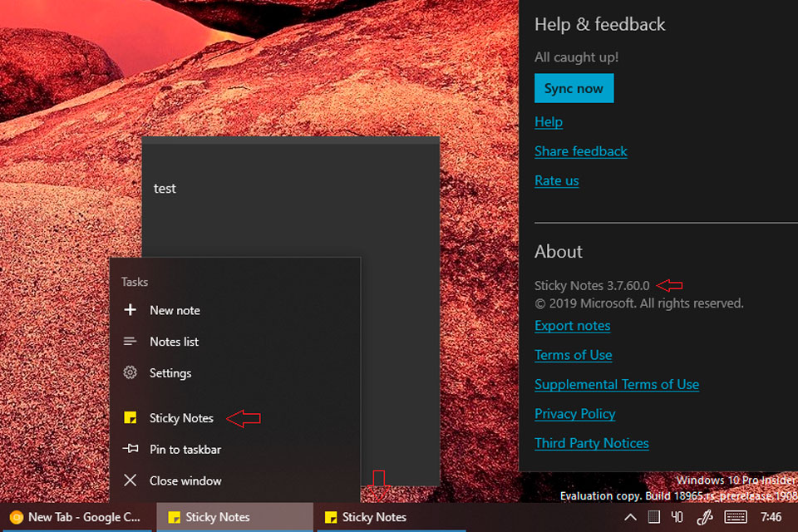This screenshot has height=532, width=798.
Task: Open the Windows Ink pen tray icon
Action: (x=705, y=517)
